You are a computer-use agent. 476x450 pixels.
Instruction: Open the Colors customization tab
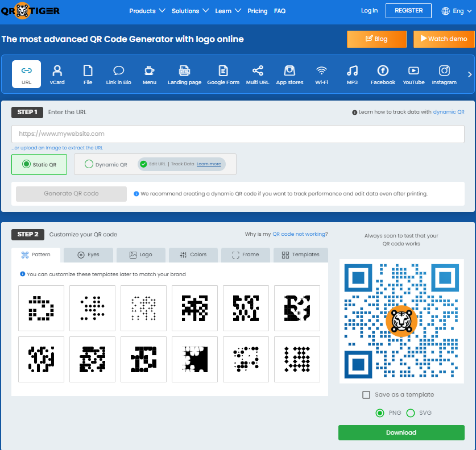tap(193, 255)
